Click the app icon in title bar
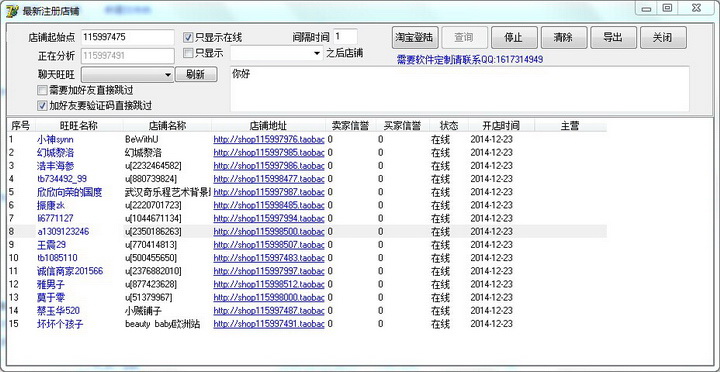The width and height of the screenshot is (720, 372). [x=11, y=11]
